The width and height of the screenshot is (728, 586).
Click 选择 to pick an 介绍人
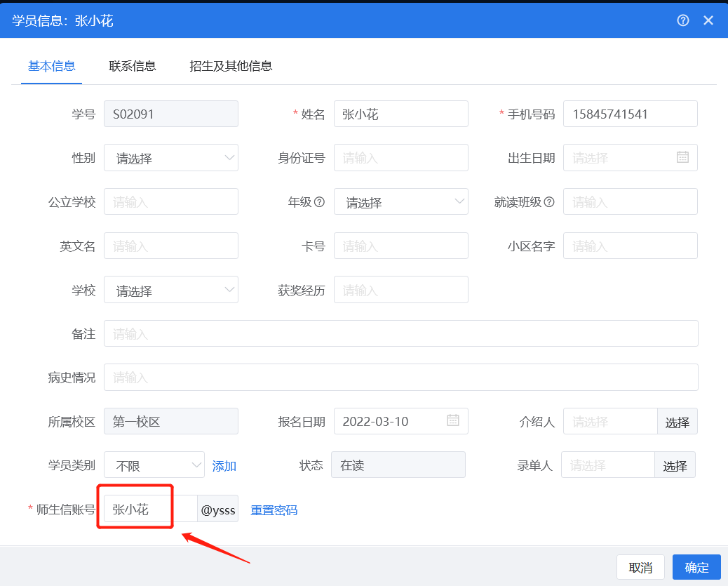677,420
